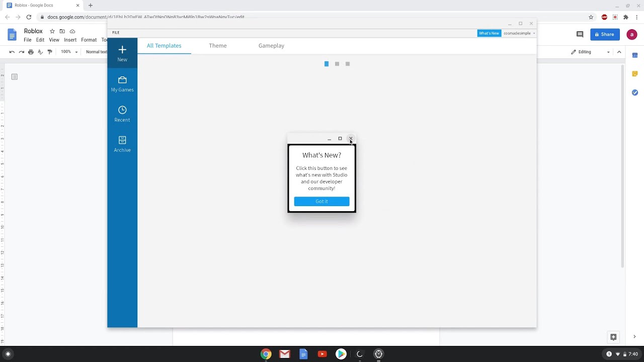644x362 pixels.
Task: Click the Move to folder icon
Action: [62, 31]
